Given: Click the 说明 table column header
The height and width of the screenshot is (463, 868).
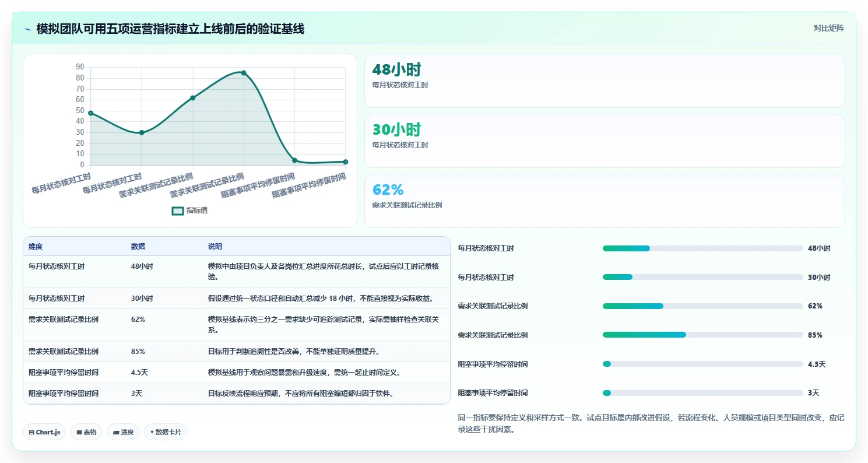Looking at the screenshot, I should (215, 247).
